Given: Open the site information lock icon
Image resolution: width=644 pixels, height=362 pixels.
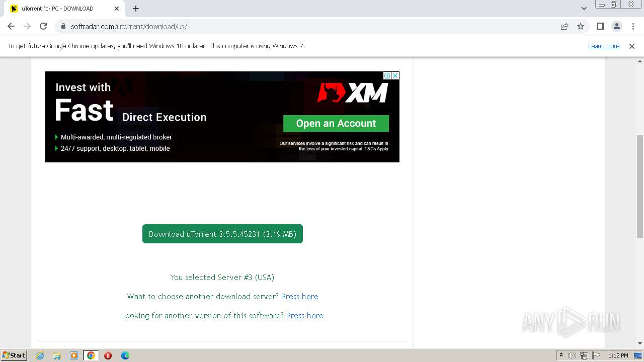Looking at the screenshot, I should coord(63,26).
